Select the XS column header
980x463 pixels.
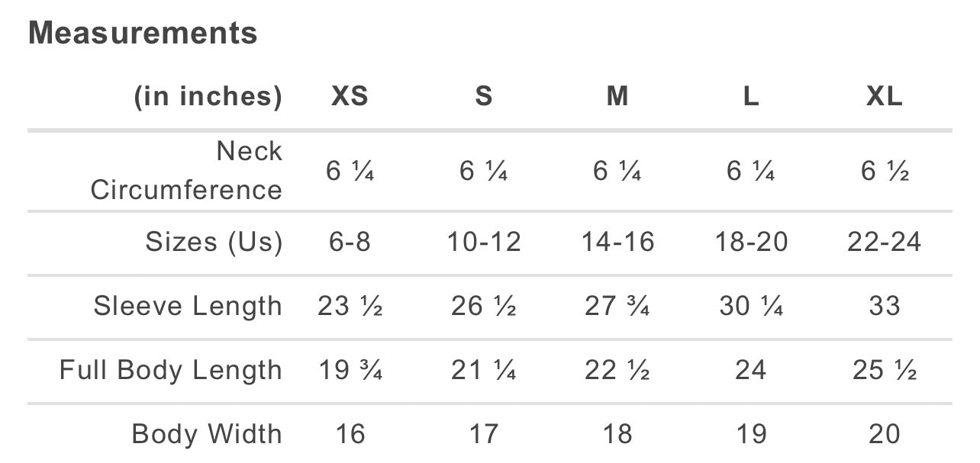coord(350,97)
